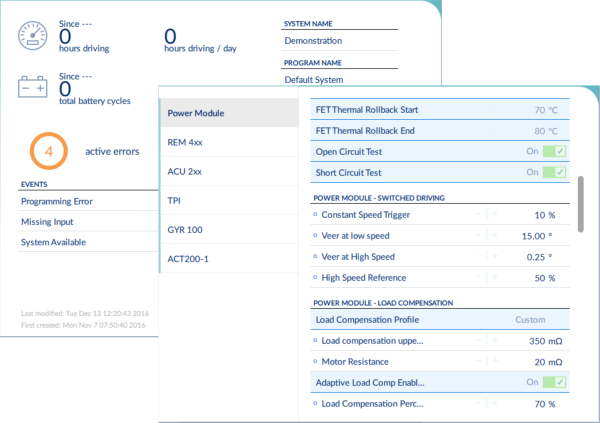Disable Adaptive Load Comp Enable switch
The image size is (600, 423).
[x=554, y=382]
